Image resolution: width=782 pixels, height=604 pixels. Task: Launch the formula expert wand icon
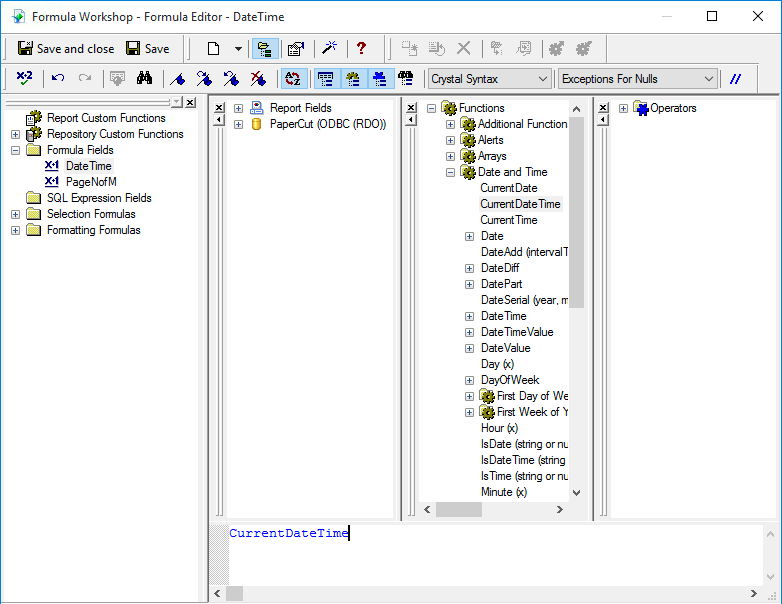(x=329, y=48)
